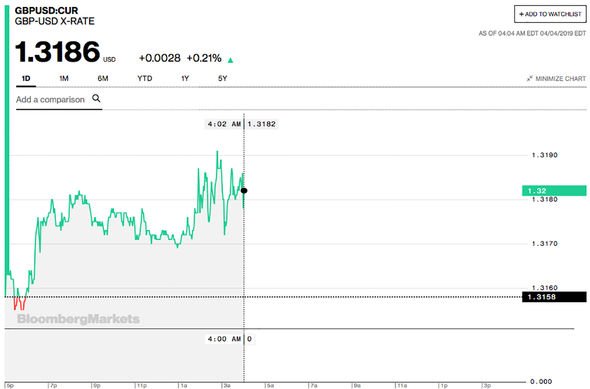Click the black 1.3158 previous close tag
Image resolution: width=590 pixels, height=389 pixels.
[x=554, y=297]
